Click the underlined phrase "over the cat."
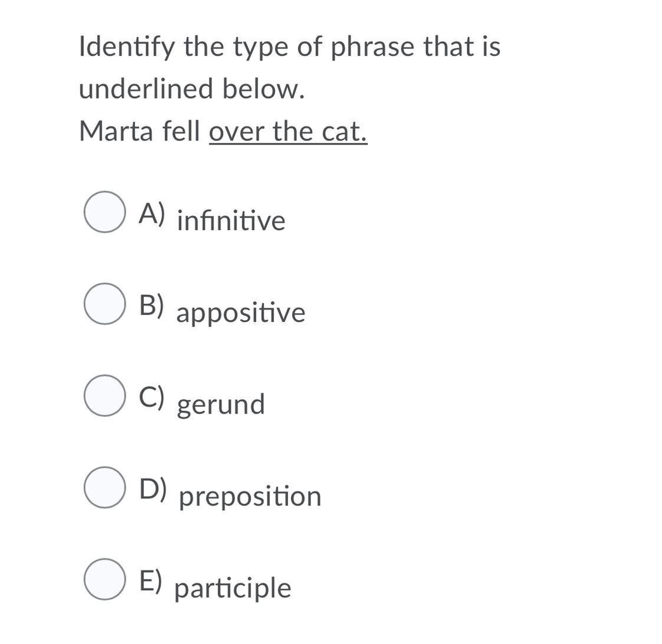This screenshot has height=644, width=662. (x=288, y=131)
